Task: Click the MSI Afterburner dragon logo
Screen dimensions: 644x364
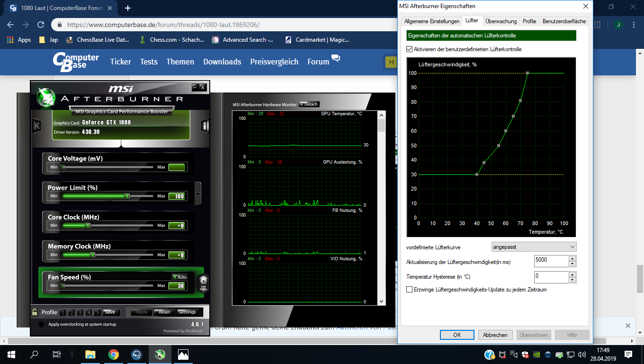Action: point(46,97)
